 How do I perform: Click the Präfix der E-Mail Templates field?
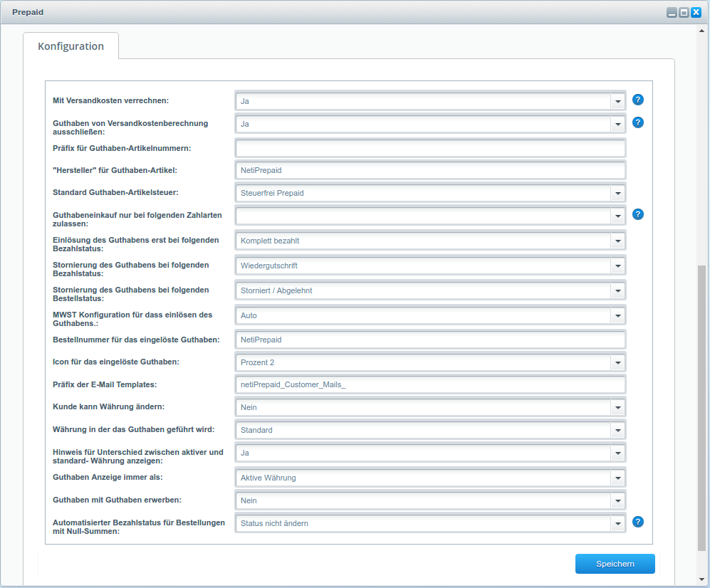tap(429, 384)
